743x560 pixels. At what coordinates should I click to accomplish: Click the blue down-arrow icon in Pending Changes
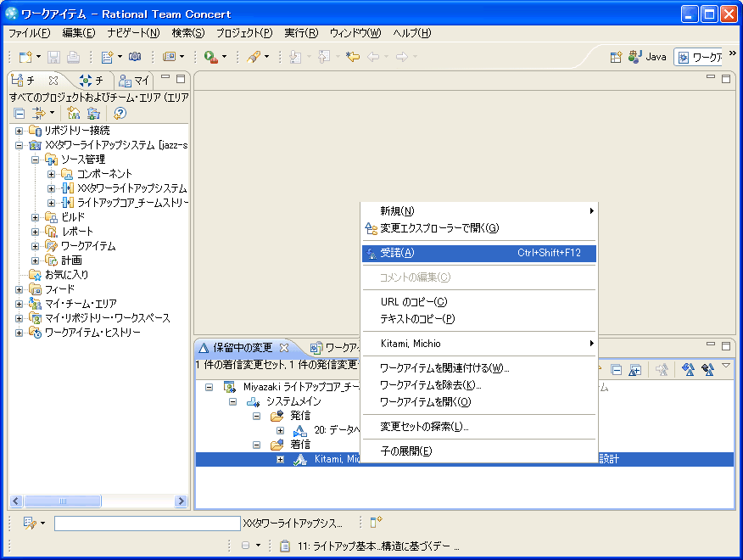pos(688,369)
